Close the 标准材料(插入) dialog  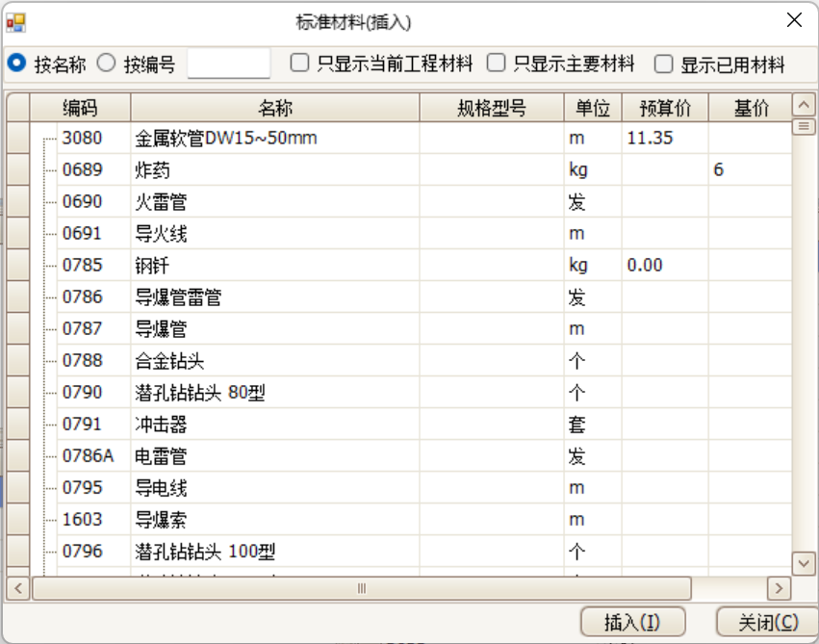(x=794, y=20)
